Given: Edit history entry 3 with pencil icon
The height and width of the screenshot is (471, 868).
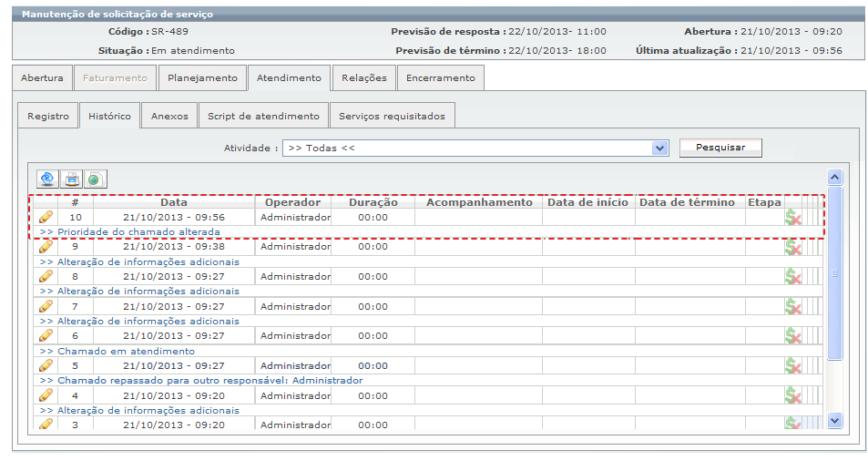Looking at the screenshot, I should (46, 424).
